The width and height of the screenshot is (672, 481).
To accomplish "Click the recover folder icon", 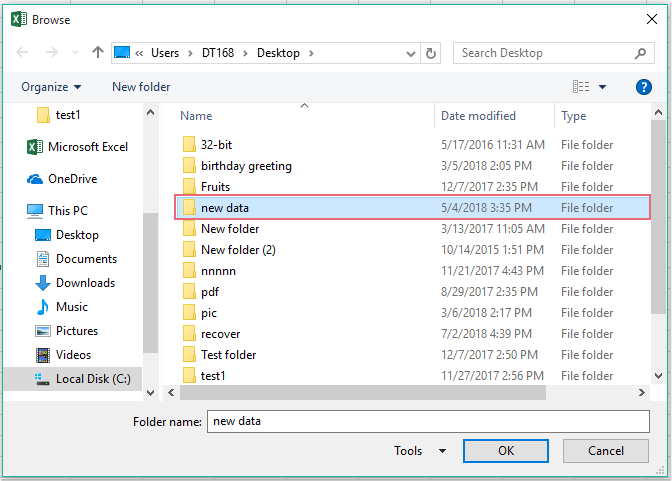I will coord(189,334).
